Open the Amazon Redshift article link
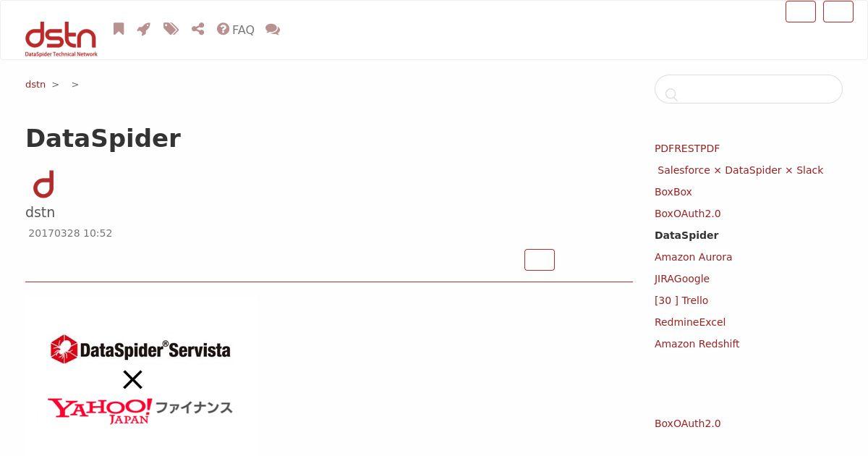Screen dimensions: 868x456 [697, 344]
